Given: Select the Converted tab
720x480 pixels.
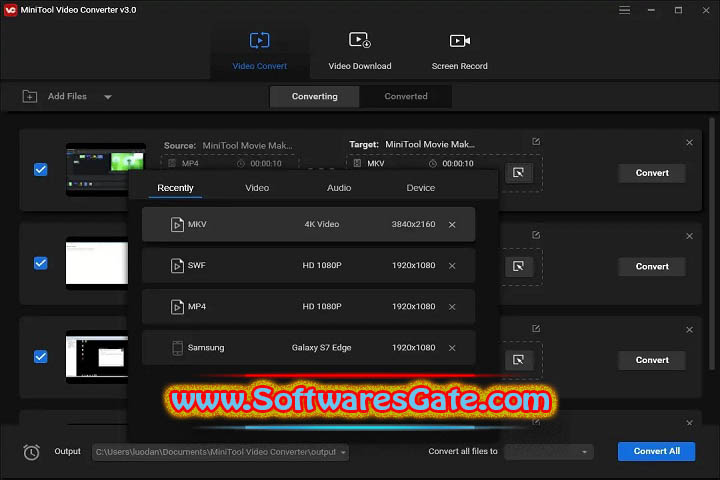Looking at the screenshot, I should tap(406, 96).
